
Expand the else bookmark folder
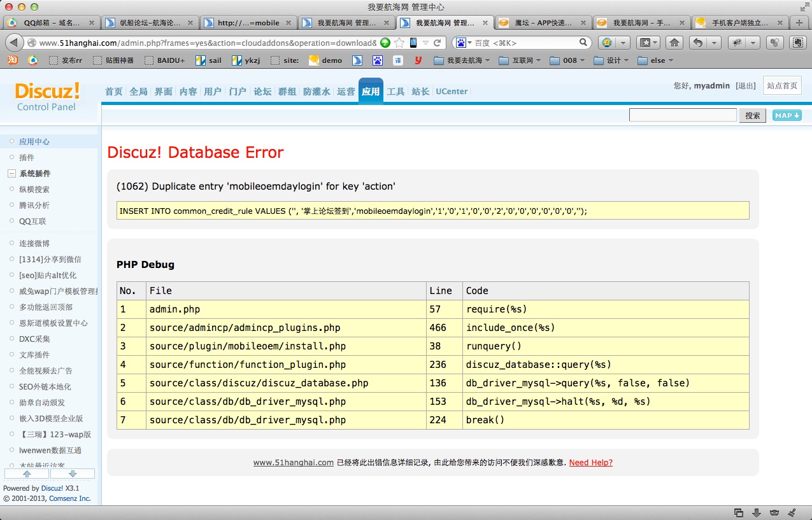point(655,60)
